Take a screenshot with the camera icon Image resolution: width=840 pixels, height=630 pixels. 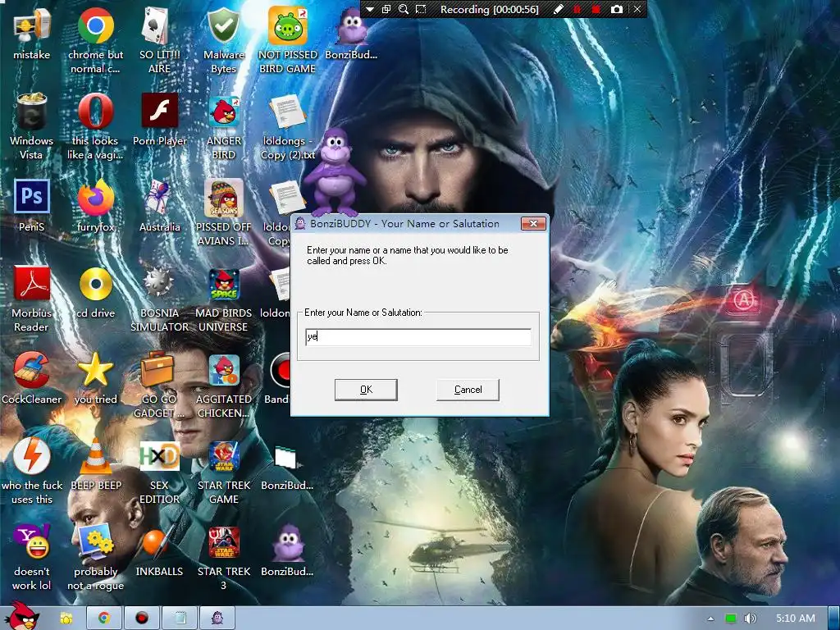[x=617, y=9]
